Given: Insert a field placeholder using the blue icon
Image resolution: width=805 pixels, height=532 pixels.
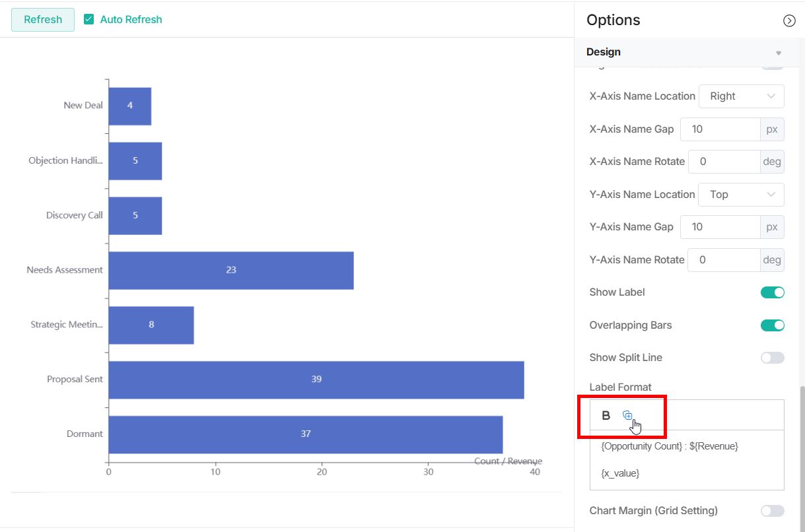Looking at the screenshot, I should 627,415.
